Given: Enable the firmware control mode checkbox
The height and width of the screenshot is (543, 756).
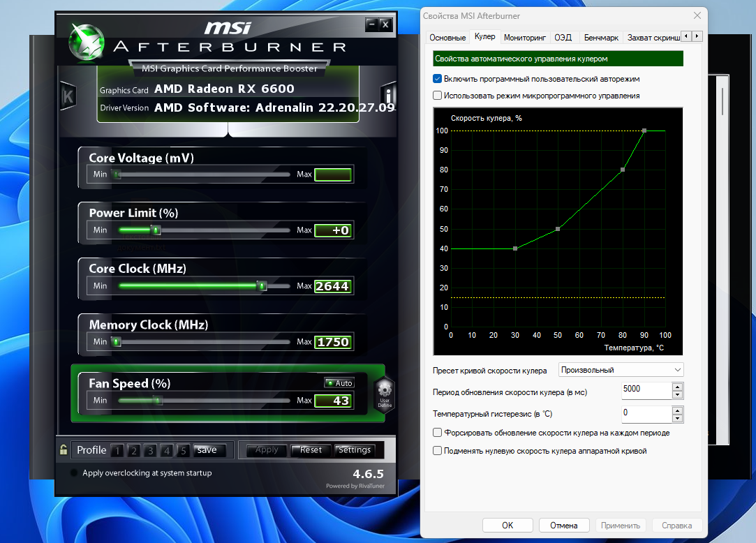Looking at the screenshot, I should [x=438, y=96].
